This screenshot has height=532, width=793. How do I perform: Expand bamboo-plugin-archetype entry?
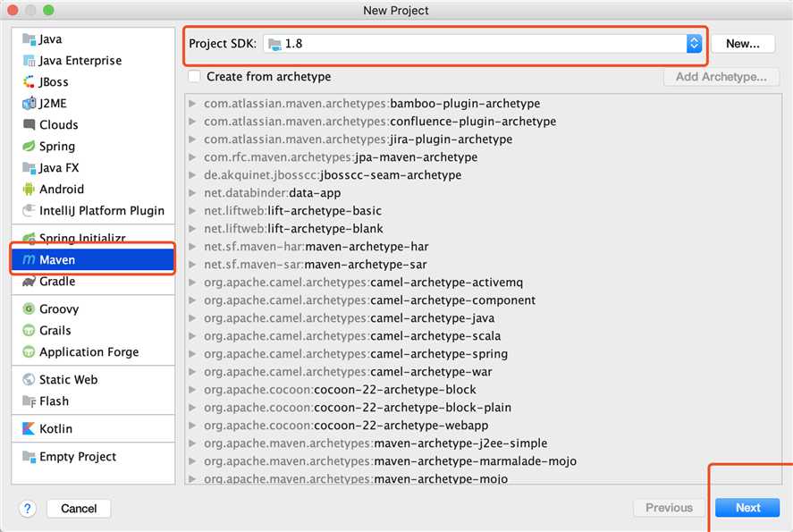pyautogui.click(x=192, y=104)
